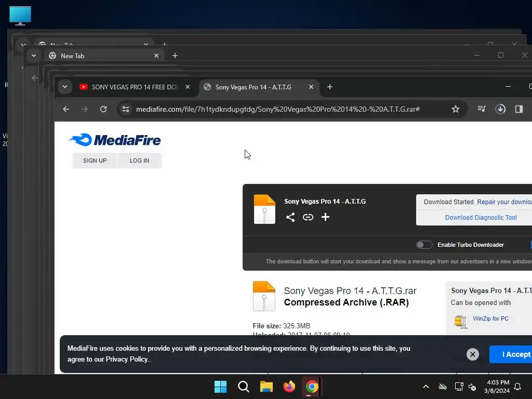Open File Explorer from the taskbar

tap(267, 387)
